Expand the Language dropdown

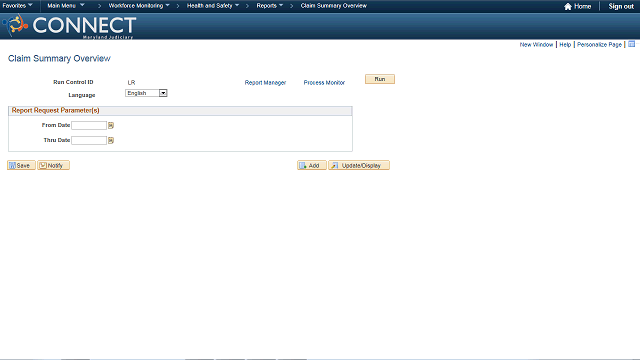[146, 93]
